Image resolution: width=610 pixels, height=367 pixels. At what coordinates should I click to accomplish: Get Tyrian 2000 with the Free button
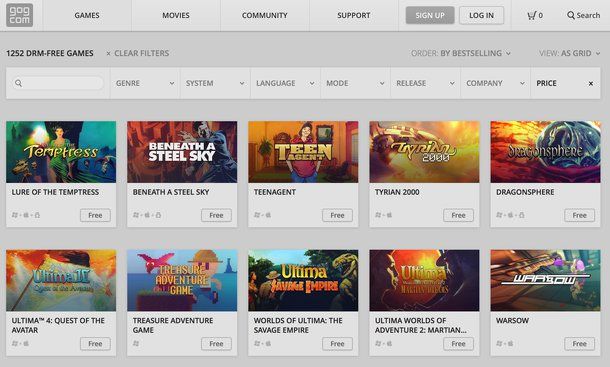[459, 215]
